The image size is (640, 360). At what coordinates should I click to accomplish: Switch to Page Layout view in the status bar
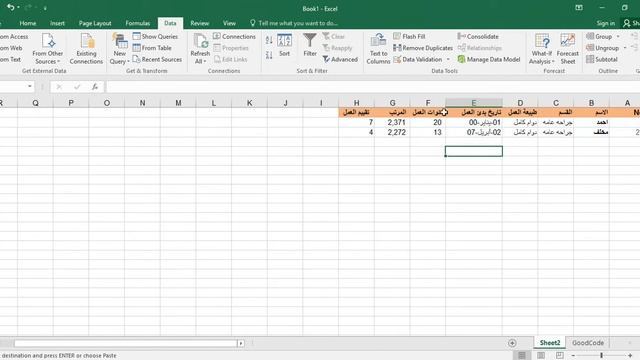click(541, 356)
